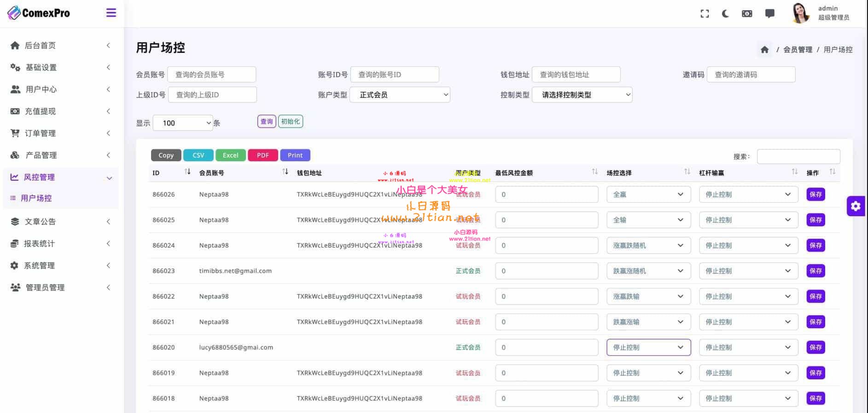Open messages via the chat bubble icon
The width and height of the screenshot is (868, 413).
tap(769, 14)
